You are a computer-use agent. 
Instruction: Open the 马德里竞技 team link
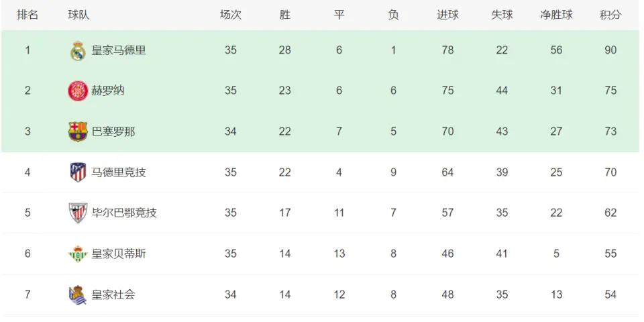tap(118, 172)
